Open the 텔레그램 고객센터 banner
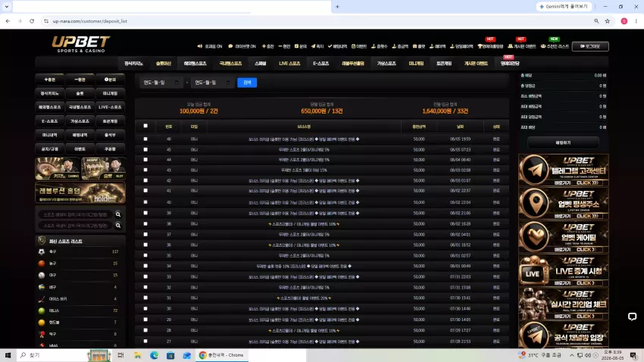The height and width of the screenshot is (362, 644). coord(564,170)
